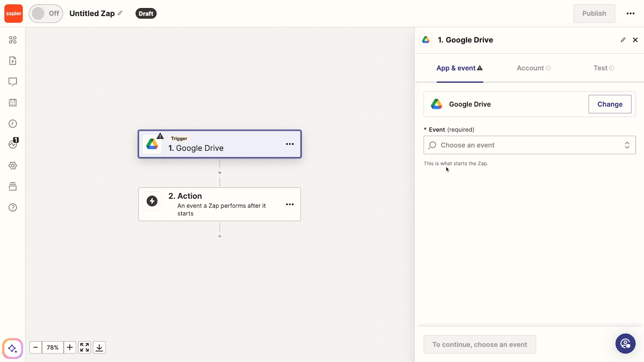Click the event dropdown up-down arrows
This screenshot has height=362, width=644.
(x=627, y=145)
